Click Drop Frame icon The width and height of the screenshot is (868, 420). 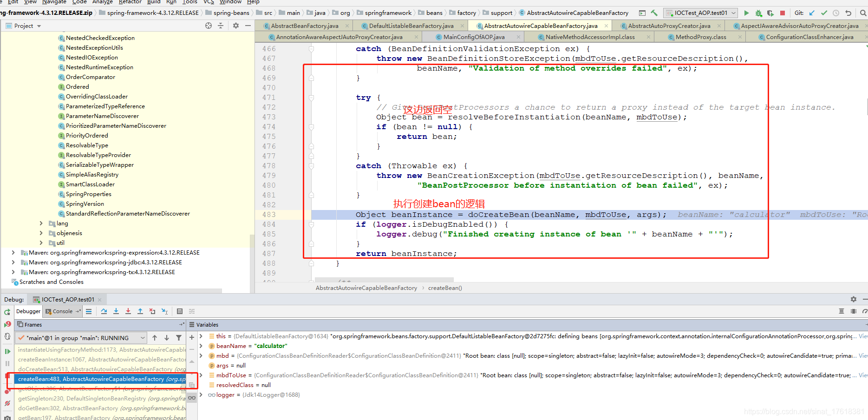tap(152, 311)
